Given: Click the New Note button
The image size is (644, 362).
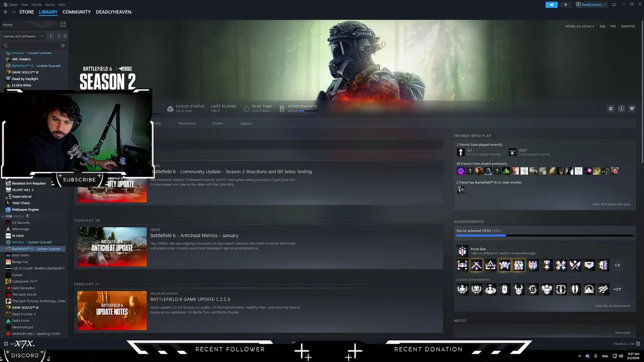Looking at the screenshot, I should pos(622,332).
